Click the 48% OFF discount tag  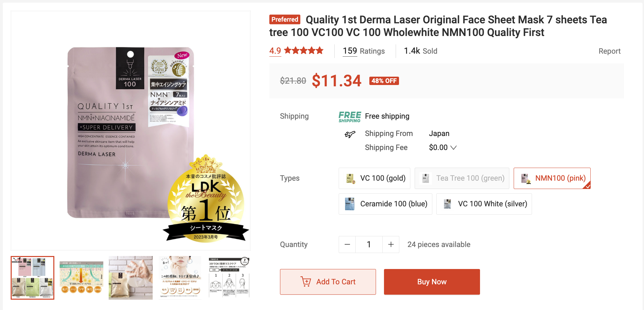pyautogui.click(x=384, y=81)
